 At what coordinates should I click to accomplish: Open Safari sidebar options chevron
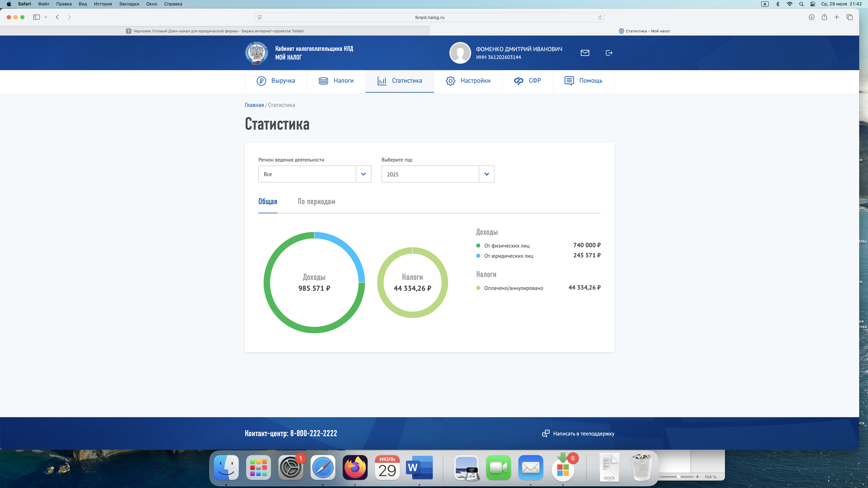pyautogui.click(x=46, y=17)
